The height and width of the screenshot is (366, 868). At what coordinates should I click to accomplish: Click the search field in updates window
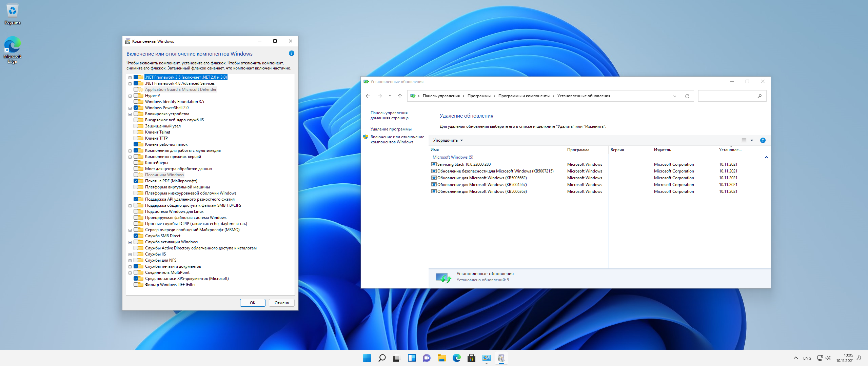point(732,96)
